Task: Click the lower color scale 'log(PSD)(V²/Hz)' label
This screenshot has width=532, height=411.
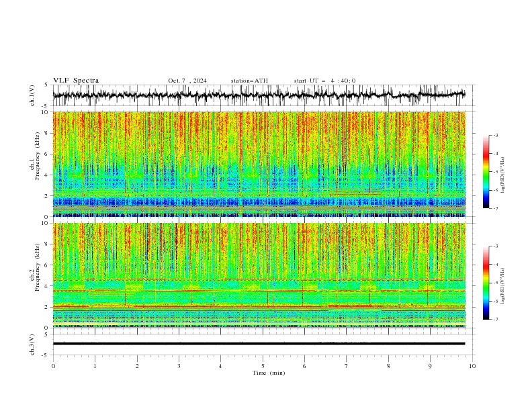Action: point(503,286)
